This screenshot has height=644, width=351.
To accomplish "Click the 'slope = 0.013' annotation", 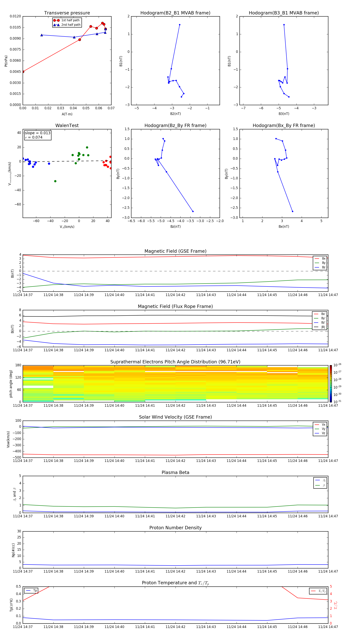I will click(38, 133).
